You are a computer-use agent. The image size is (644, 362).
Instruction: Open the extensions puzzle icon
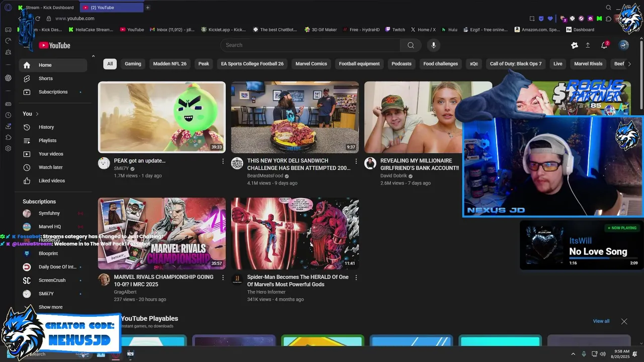coord(609,19)
